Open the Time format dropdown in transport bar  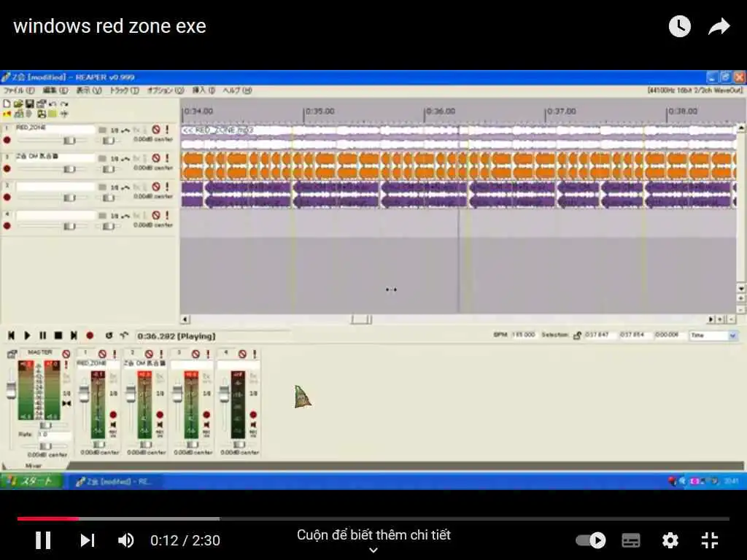(x=732, y=335)
